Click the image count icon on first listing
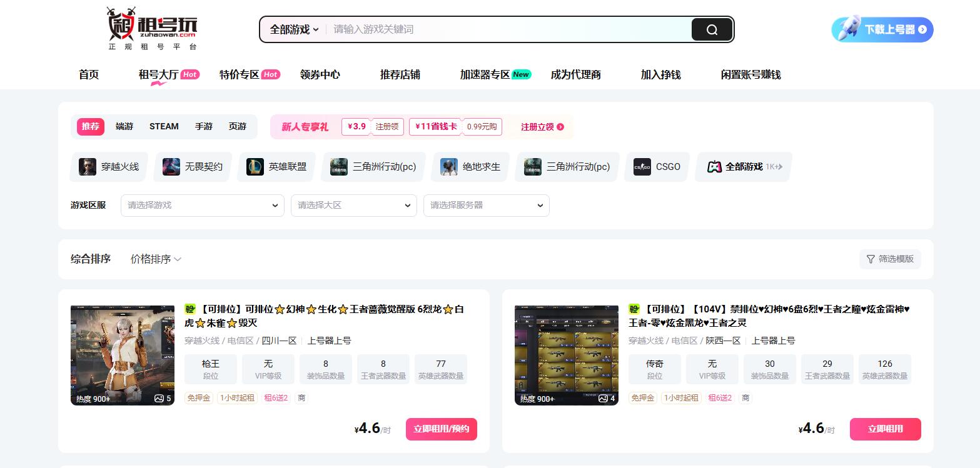The height and width of the screenshot is (468, 980). [159, 398]
